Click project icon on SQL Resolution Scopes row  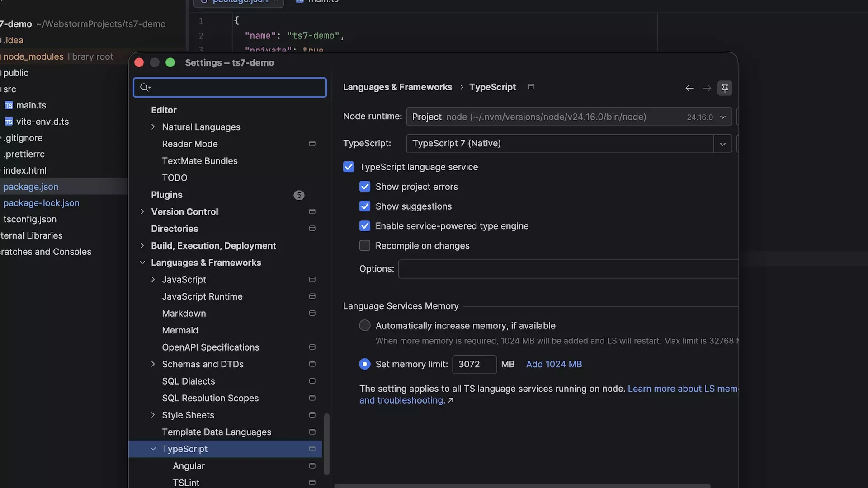312,398
